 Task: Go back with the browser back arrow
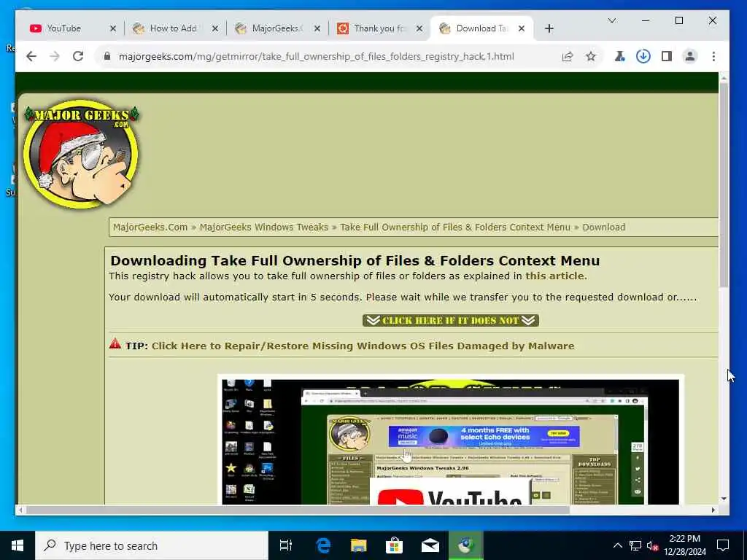pos(31,56)
